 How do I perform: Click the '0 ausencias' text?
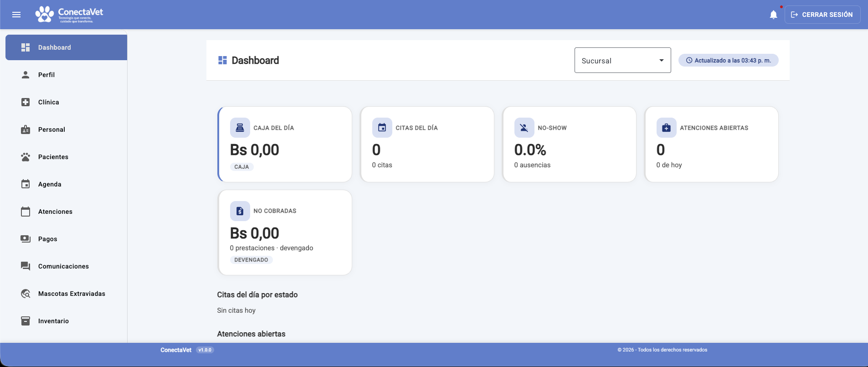[x=532, y=165]
